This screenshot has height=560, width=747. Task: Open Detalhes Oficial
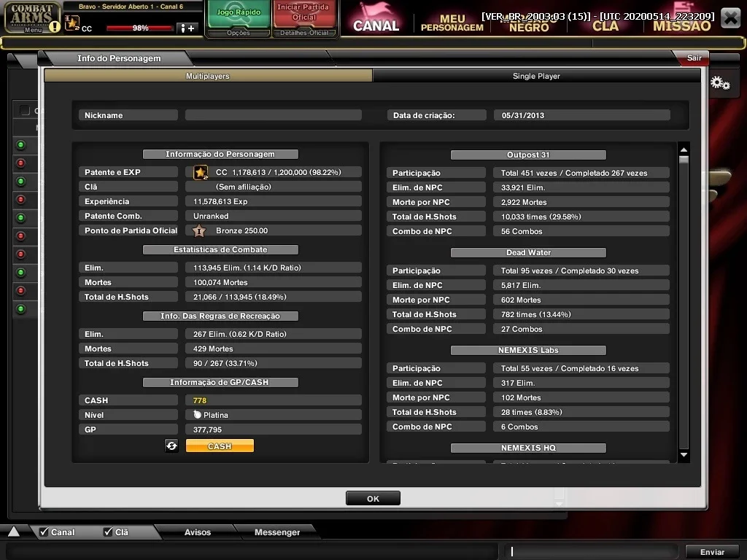tap(304, 33)
